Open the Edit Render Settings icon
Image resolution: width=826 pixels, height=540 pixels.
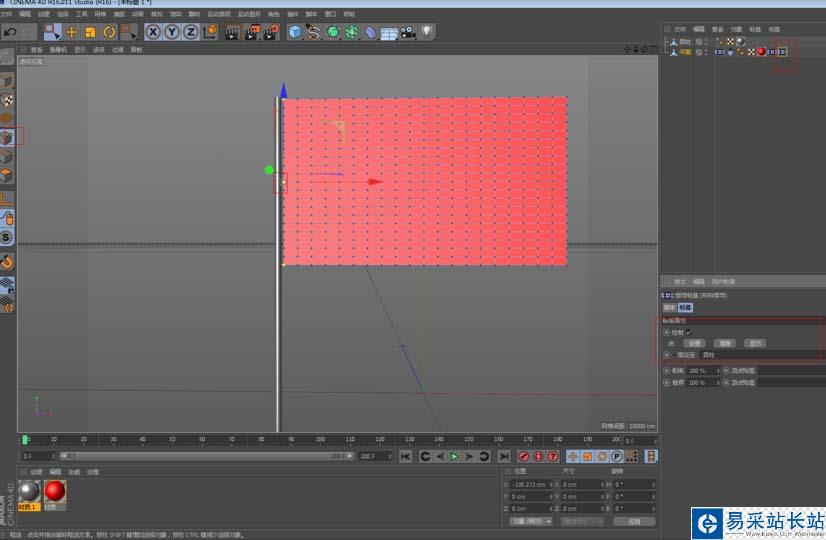[271, 32]
